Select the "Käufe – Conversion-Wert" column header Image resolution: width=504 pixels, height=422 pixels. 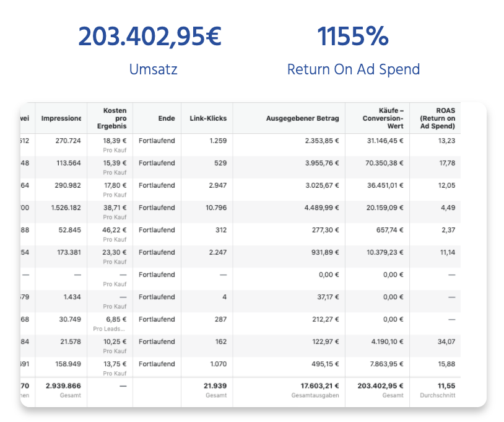[x=383, y=118]
